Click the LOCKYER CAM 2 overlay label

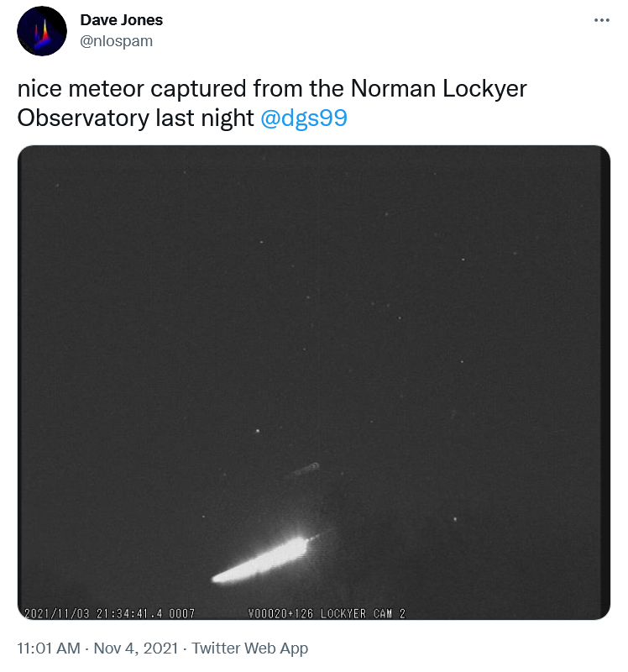click(x=364, y=613)
